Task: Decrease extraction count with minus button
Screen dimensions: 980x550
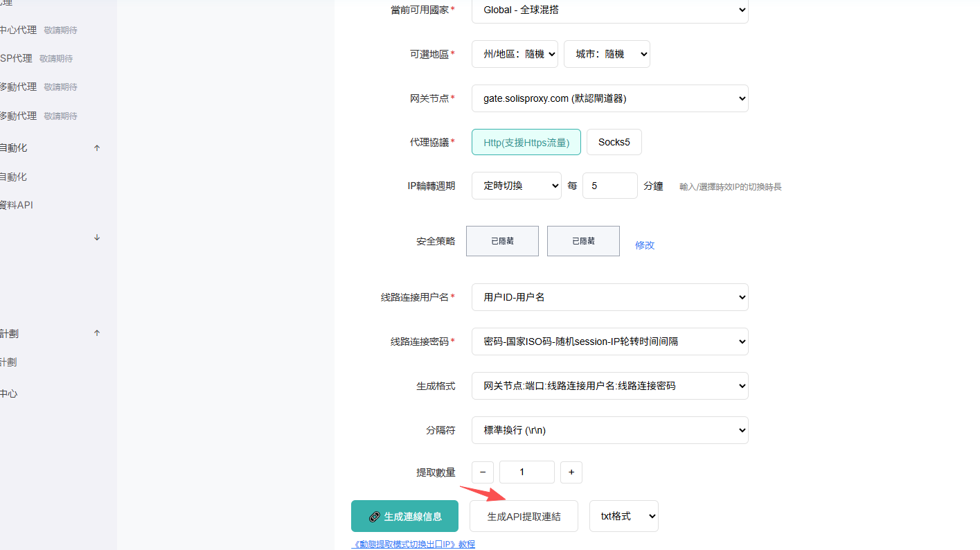Action: pos(483,472)
